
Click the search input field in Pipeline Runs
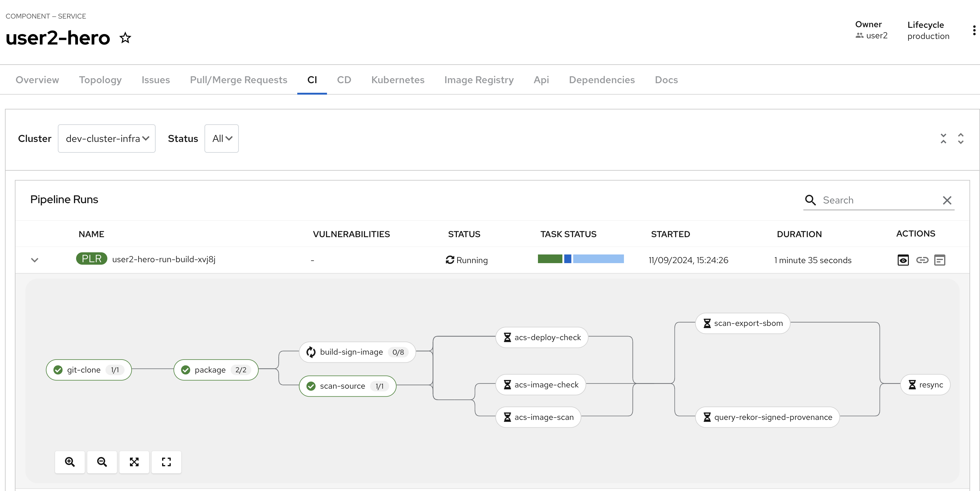click(x=877, y=200)
